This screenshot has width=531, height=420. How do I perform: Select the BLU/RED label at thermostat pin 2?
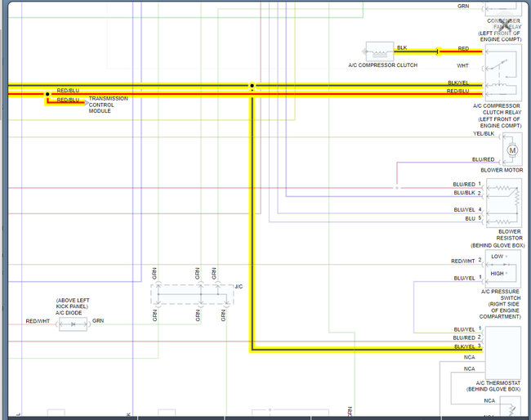(464, 337)
